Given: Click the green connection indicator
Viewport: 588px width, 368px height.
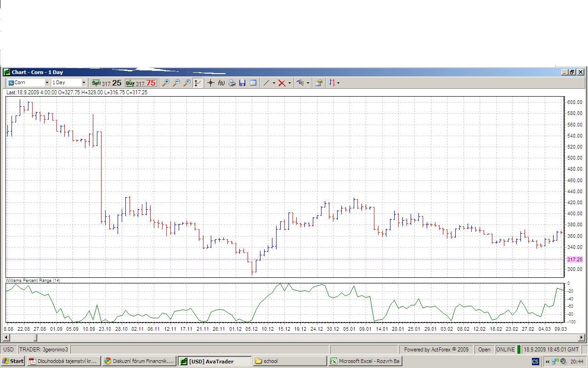Looking at the screenshot, I should point(519,350).
